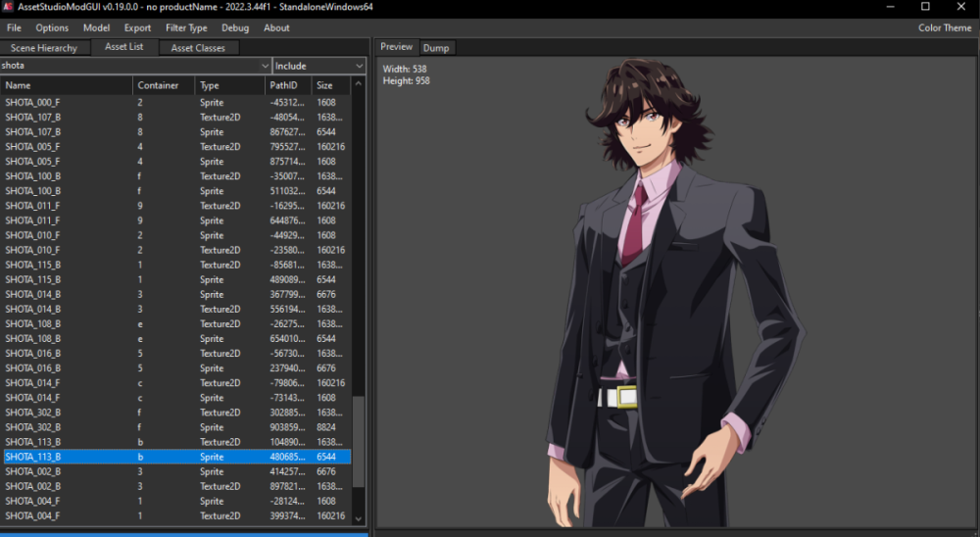Viewport: 980px width, 537px height.
Task: Open the Export menu
Action: coord(137,27)
